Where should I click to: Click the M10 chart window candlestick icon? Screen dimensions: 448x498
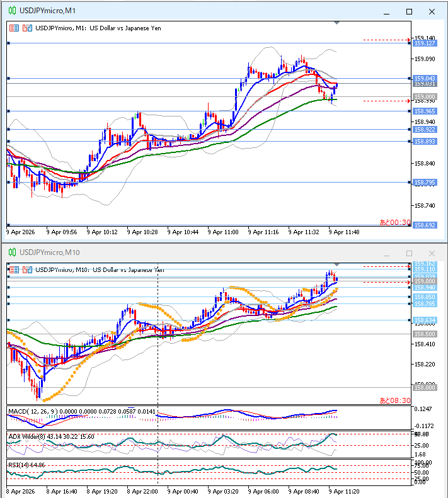[x=13, y=252]
